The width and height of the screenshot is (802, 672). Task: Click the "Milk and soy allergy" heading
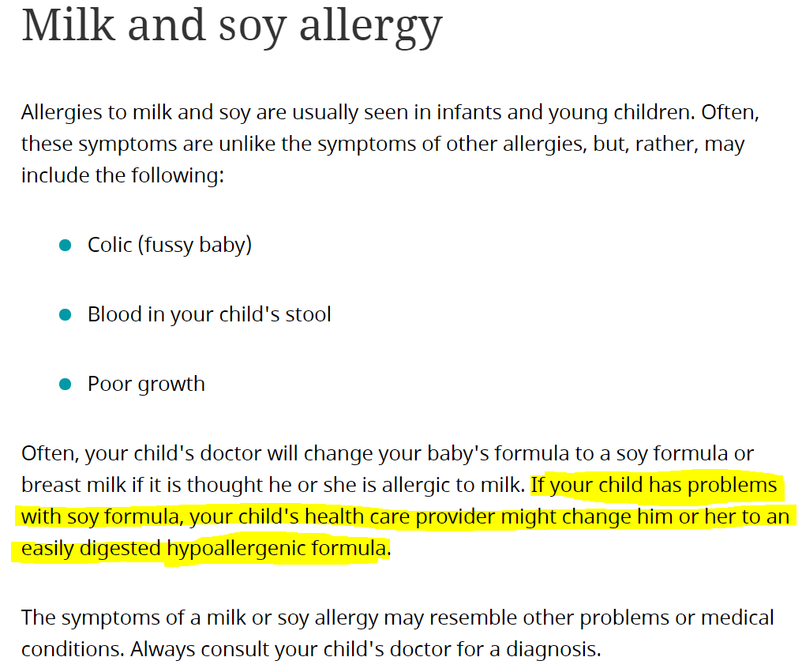point(231,24)
